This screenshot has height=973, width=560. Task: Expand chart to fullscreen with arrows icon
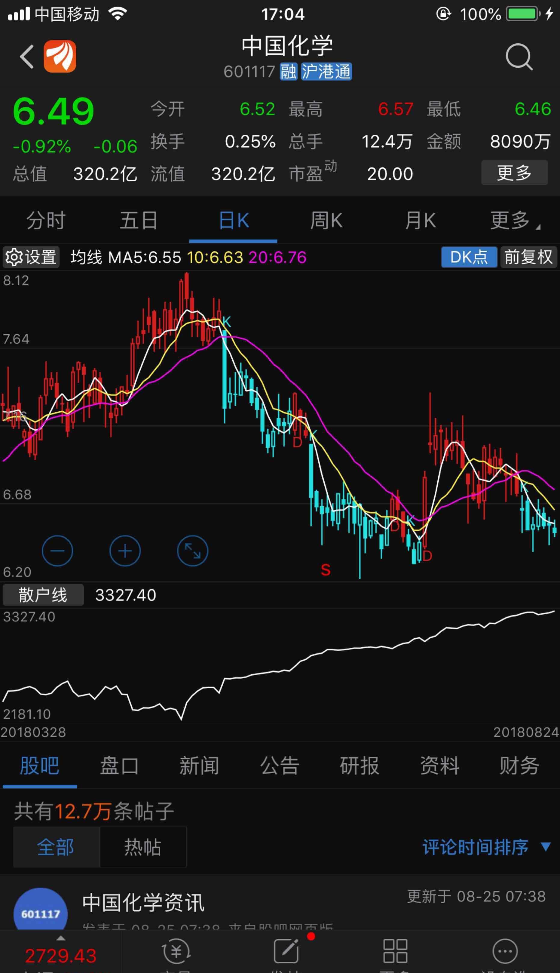[x=192, y=551]
